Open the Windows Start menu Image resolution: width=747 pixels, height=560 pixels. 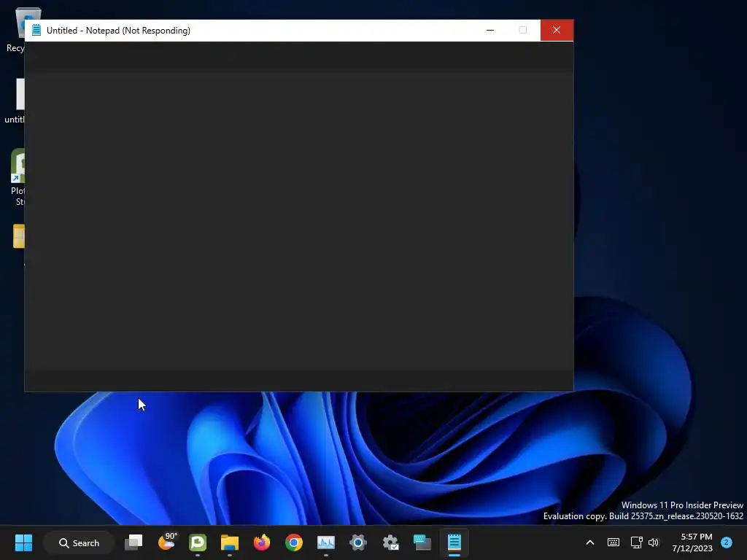(23, 542)
